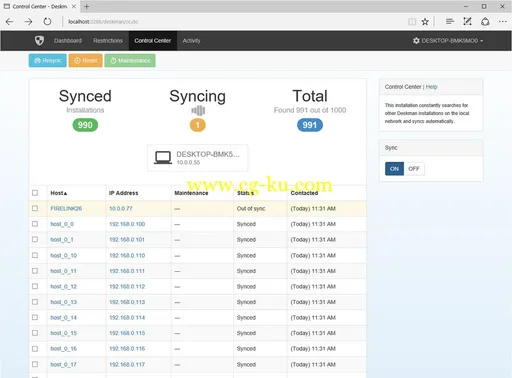Screen dimensions: 512x378
Task: Open the Help link in Control Center panel
Action: 431,87
